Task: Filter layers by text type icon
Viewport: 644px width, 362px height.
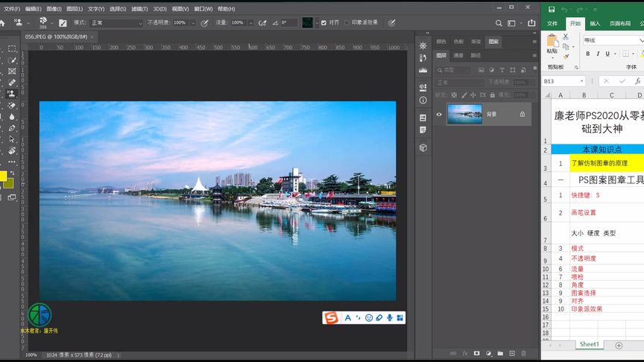Action: click(x=502, y=70)
